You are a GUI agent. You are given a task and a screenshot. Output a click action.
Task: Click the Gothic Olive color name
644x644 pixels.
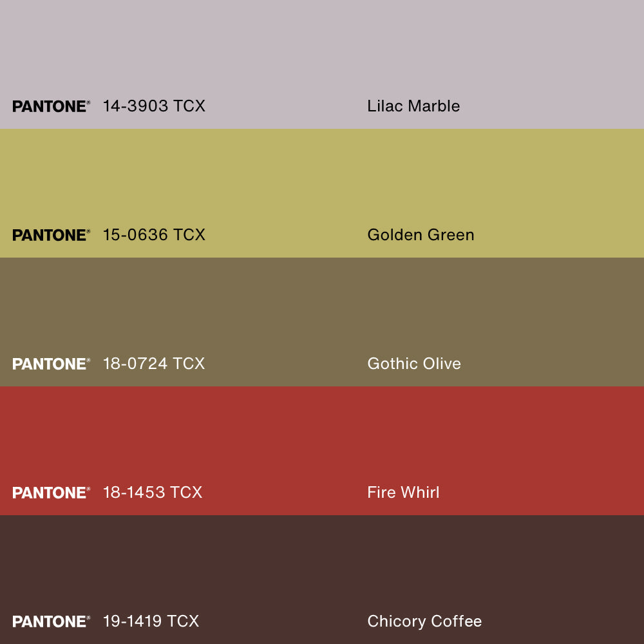click(x=414, y=363)
